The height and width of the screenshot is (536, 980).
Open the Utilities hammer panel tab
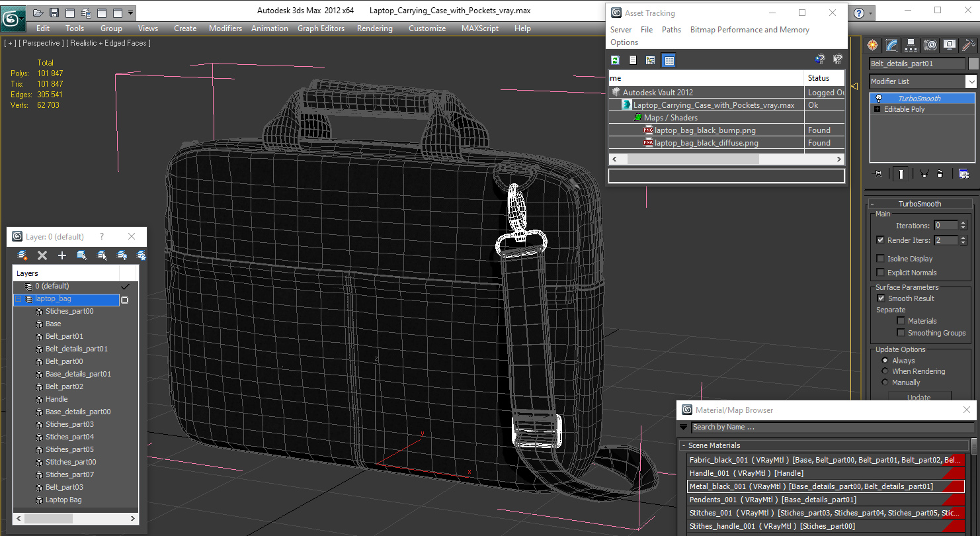click(969, 45)
